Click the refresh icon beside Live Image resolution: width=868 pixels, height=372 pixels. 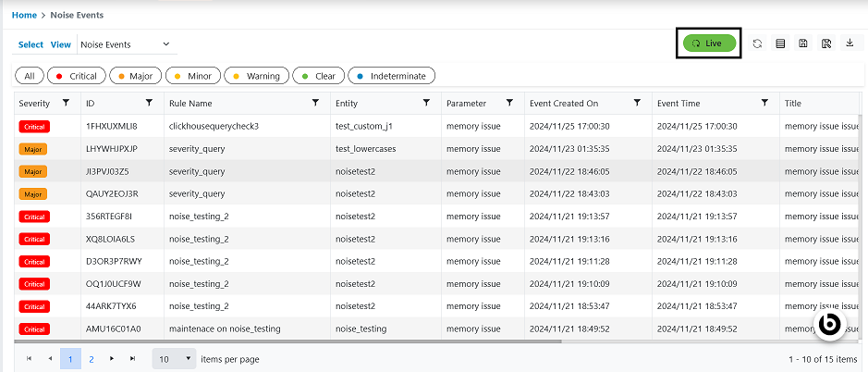tap(757, 43)
